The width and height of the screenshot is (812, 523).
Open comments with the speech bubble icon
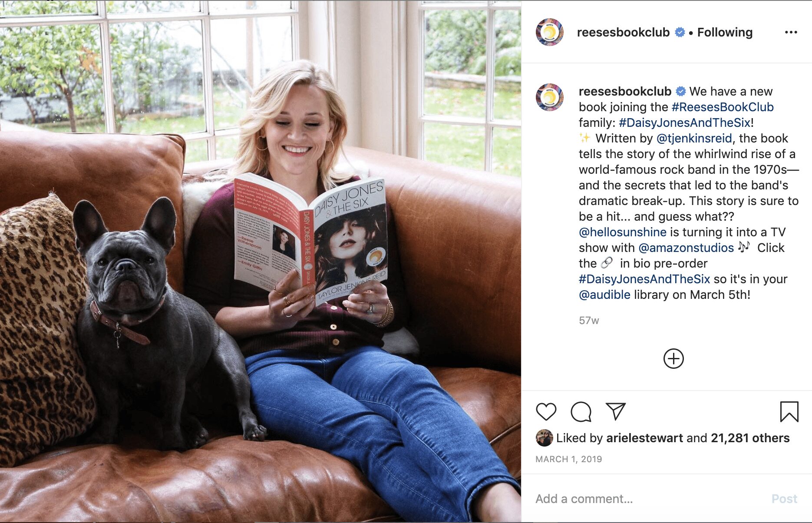(581, 411)
